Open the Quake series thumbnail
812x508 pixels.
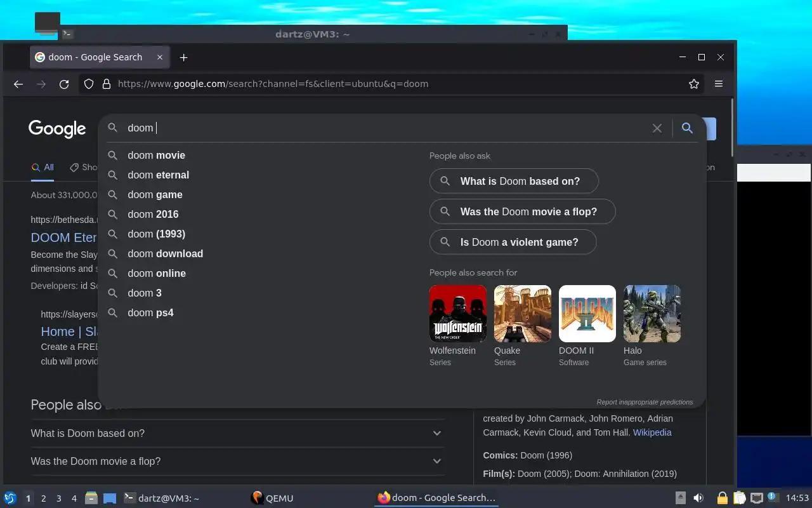[x=523, y=314]
